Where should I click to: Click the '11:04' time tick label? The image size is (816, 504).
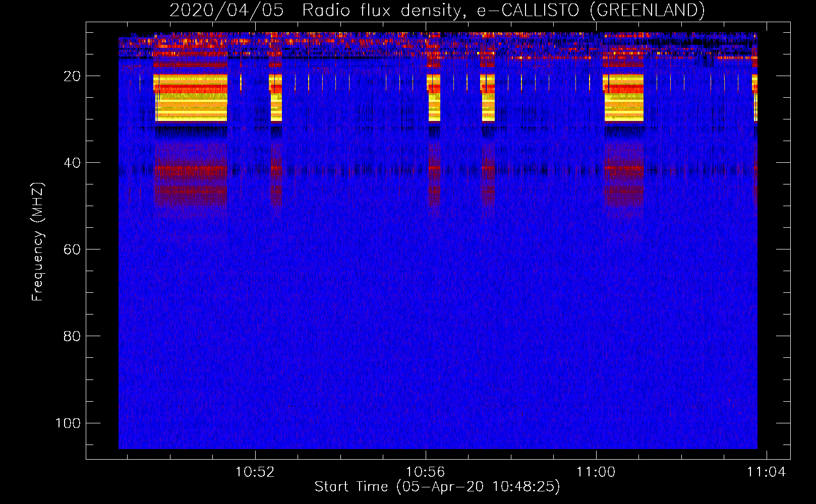coord(767,472)
